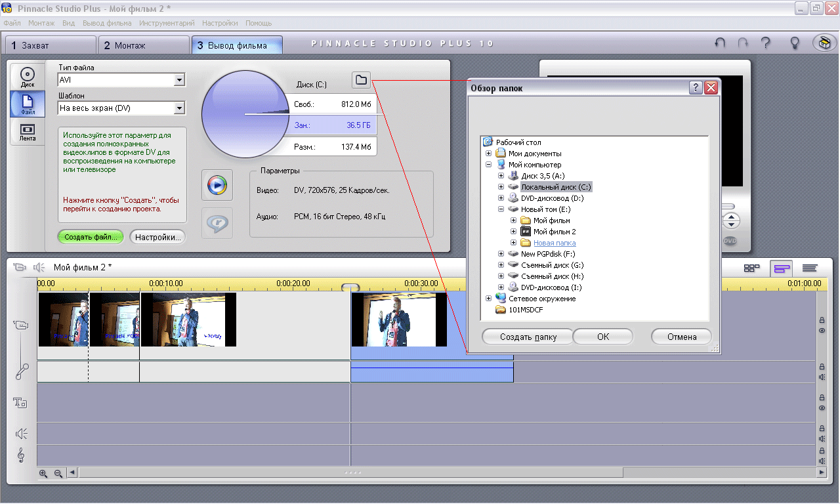
Task: Open the Тип файла dropdown showing AVI
Action: pos(121,80)
